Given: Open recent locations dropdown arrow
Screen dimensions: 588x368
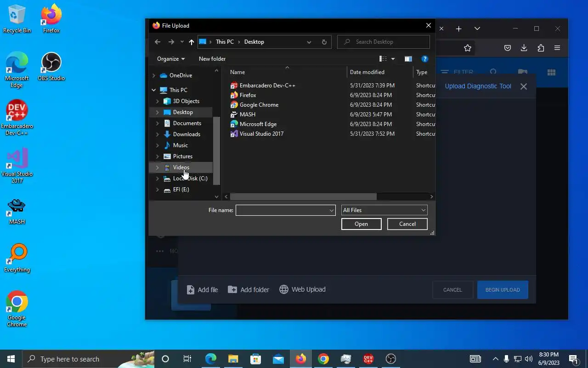Looking at the screenshot, I should coord(182,42).
